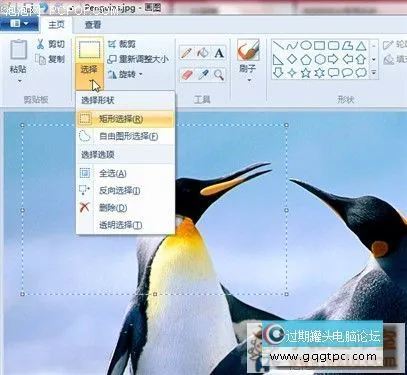
Task: Choose 反向选择(I) invert selection
Action: click(x=125, y=191)
